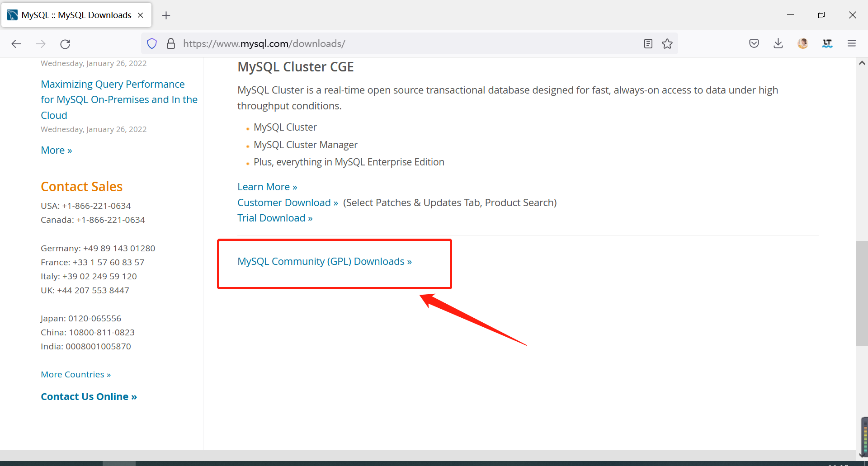This screenshot has height=466, width=868.
Task: Open the More Countries » link
Action: click(76, 374)
